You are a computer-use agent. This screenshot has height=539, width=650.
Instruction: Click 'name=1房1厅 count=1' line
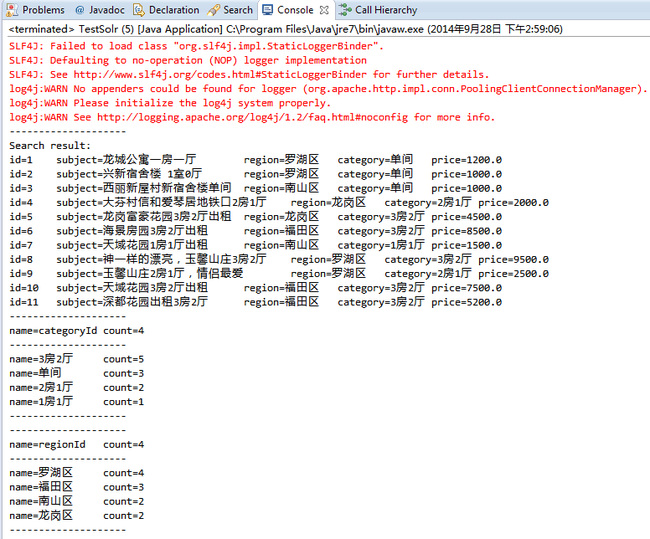(x=77, y=402)
